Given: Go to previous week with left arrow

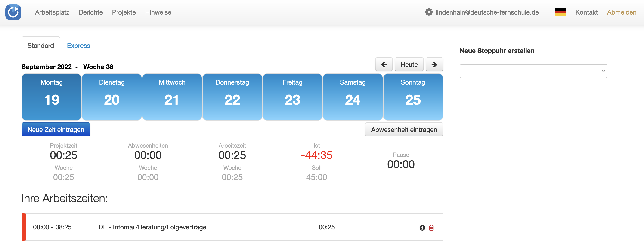Looking at the screenshot, I should [x=384, y=64].
